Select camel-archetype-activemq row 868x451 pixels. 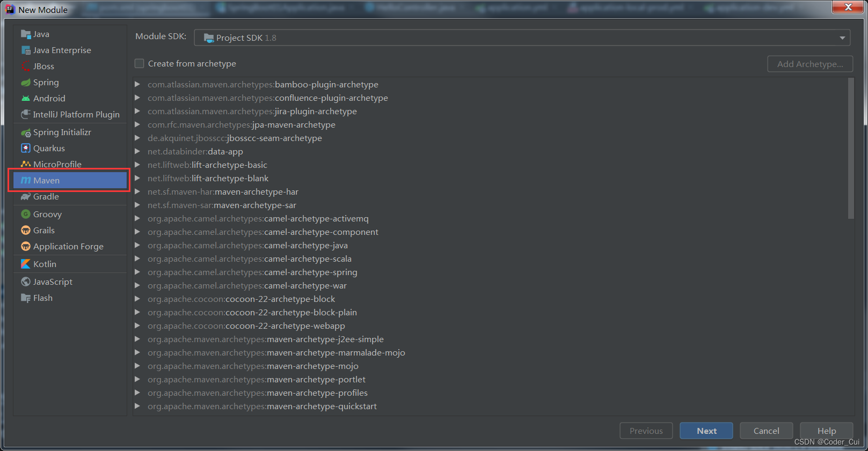pyautogui.click(x=491, y=219)
